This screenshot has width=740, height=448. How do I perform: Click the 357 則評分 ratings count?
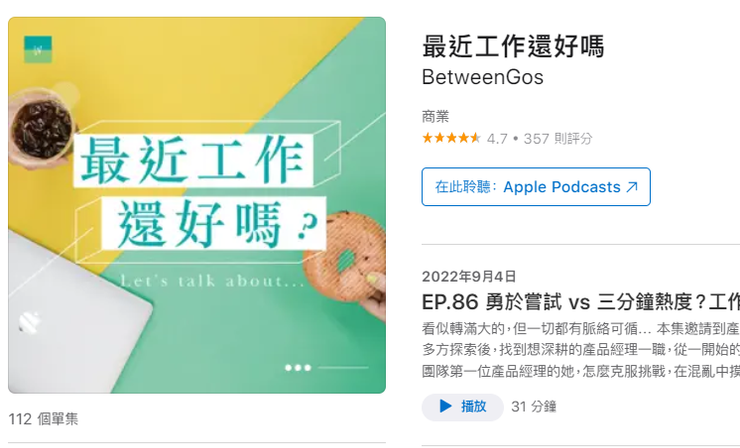click(x=558, y=138)
